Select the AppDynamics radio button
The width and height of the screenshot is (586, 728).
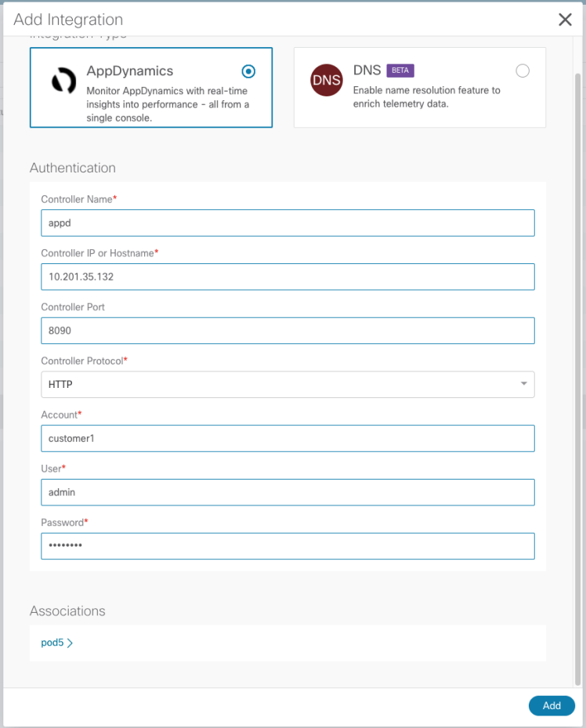(248, 71)
